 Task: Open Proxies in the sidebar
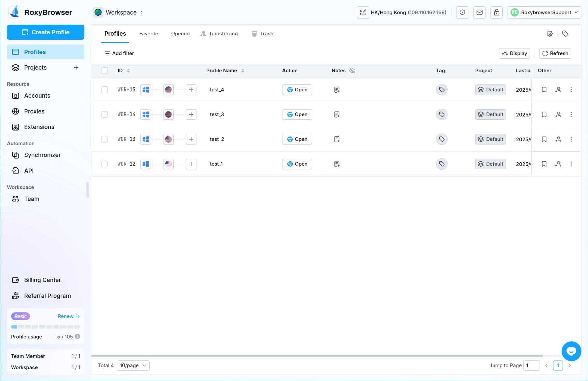pyautogui.click(x=34, y=111)
